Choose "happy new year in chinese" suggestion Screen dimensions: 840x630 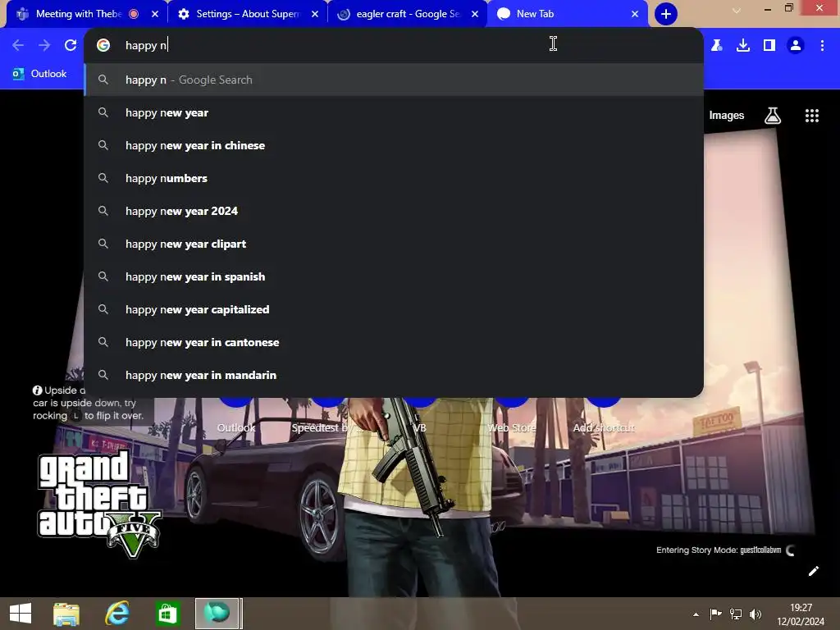394,146
